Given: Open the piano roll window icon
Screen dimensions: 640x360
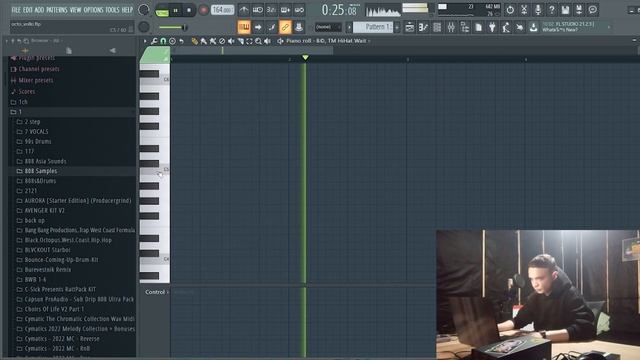Looking at the screenshot, I should click(423, 27).
